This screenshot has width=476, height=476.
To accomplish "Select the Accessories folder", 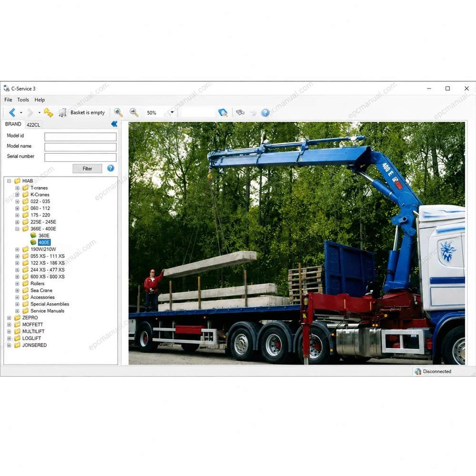I will point(42,297).
